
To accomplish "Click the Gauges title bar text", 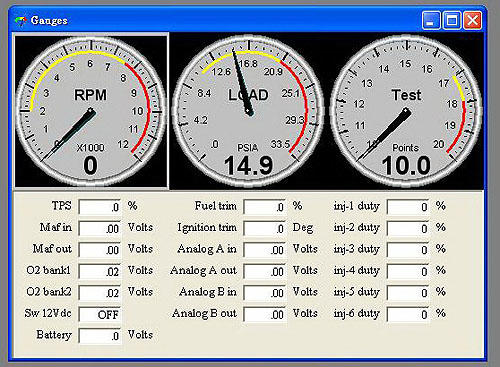I will (x=49, y=21).
